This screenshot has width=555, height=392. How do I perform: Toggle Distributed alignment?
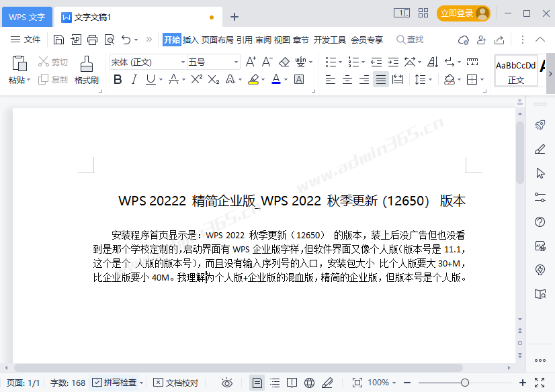[398, 79]
